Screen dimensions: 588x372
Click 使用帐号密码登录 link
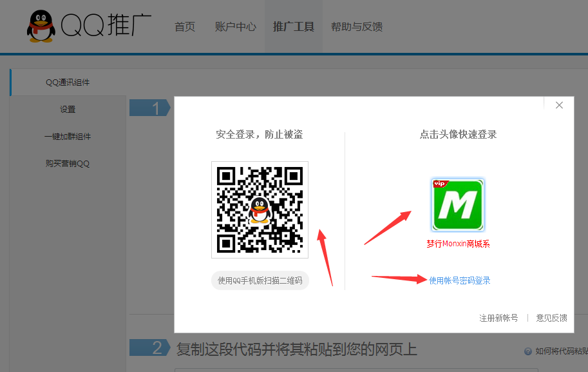point(459,280)
